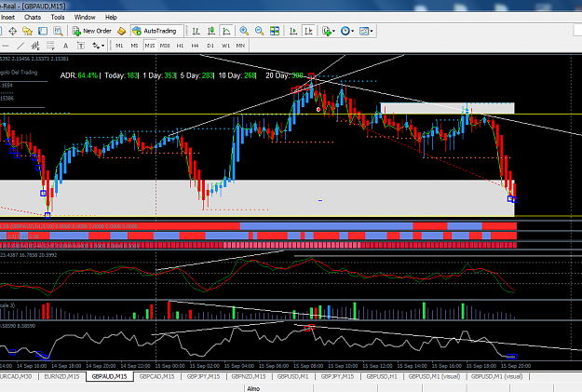Toggle chart auto scroll
The width and height of the screenshot is (582, 392).
coord(293,31)
